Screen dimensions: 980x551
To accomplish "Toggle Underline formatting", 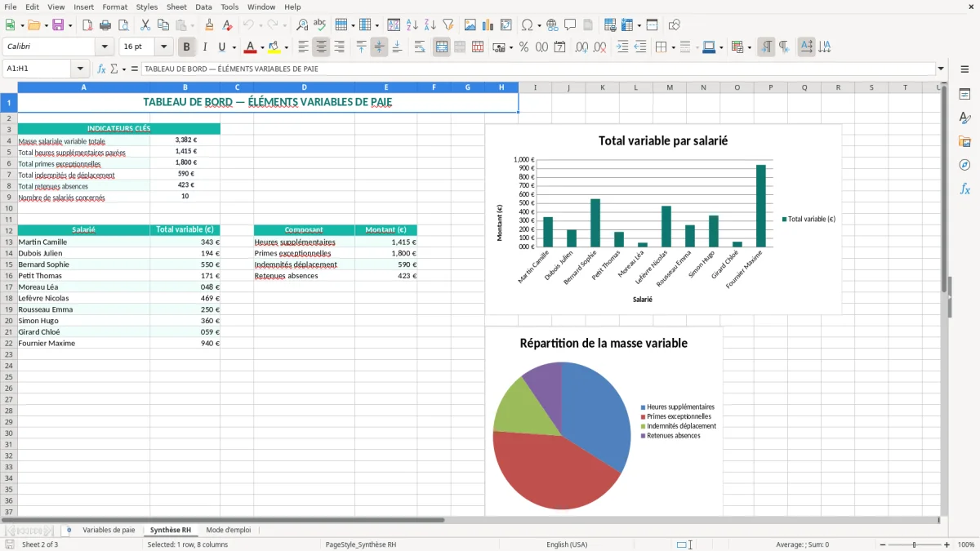I will (221, 47).
